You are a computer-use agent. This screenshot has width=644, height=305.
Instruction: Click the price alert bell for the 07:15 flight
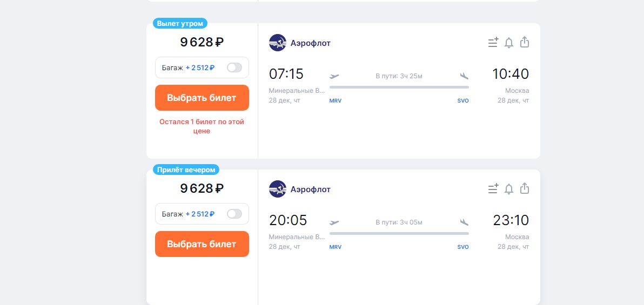coord(508,43)
